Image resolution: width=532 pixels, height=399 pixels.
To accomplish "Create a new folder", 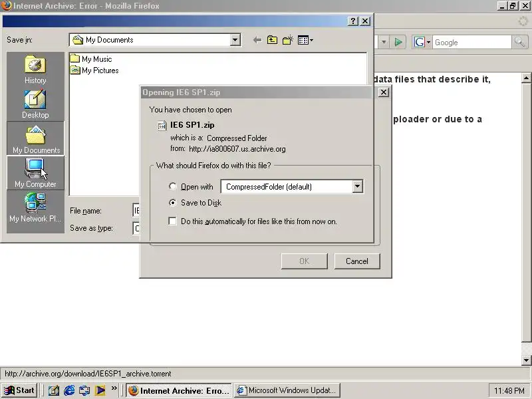I will point(288,41).
